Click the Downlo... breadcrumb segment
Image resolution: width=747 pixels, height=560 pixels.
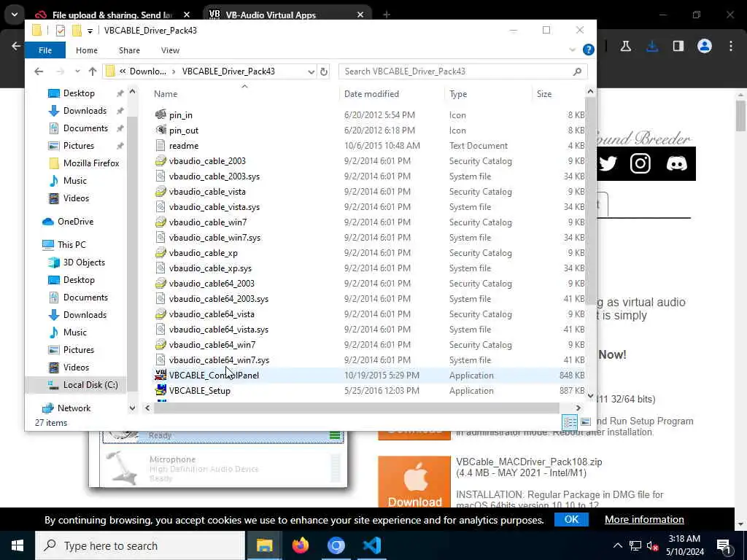[x=147, y=71]
